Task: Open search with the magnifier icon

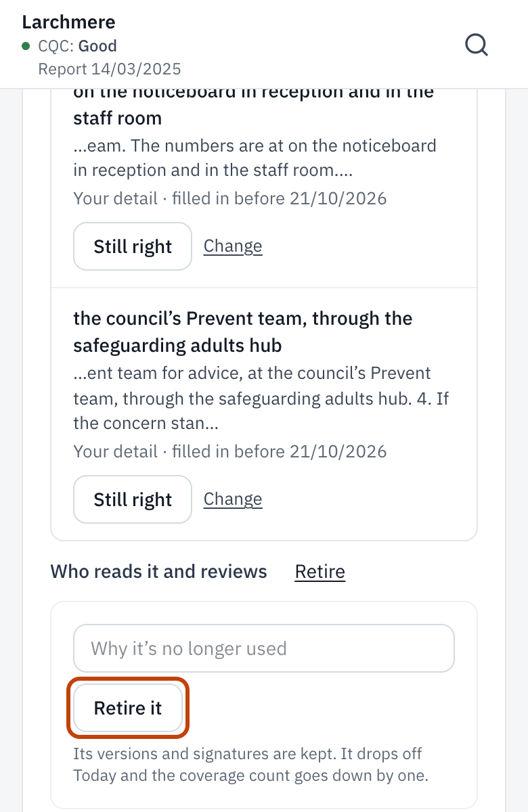Action: click(477, 45)
